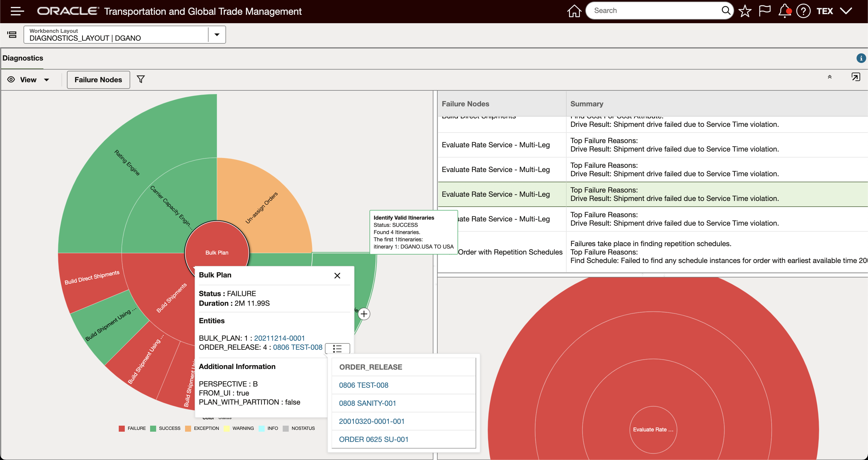This screenshot has width=868, height=460.
Task: Go to the Home page icon
Action: point(574,11)
